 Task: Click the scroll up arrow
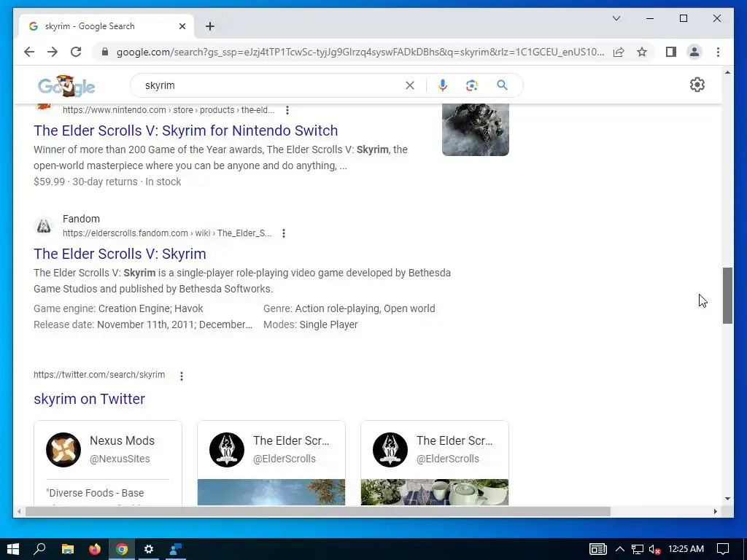pos(727,72)
